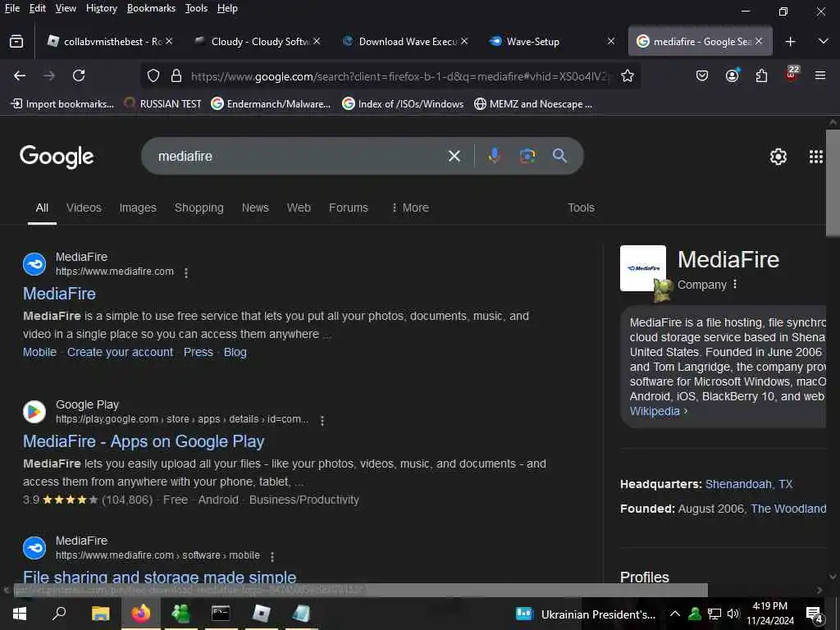Open MediaFire main result title
The image size is (840, 630).
coord(59,294)
